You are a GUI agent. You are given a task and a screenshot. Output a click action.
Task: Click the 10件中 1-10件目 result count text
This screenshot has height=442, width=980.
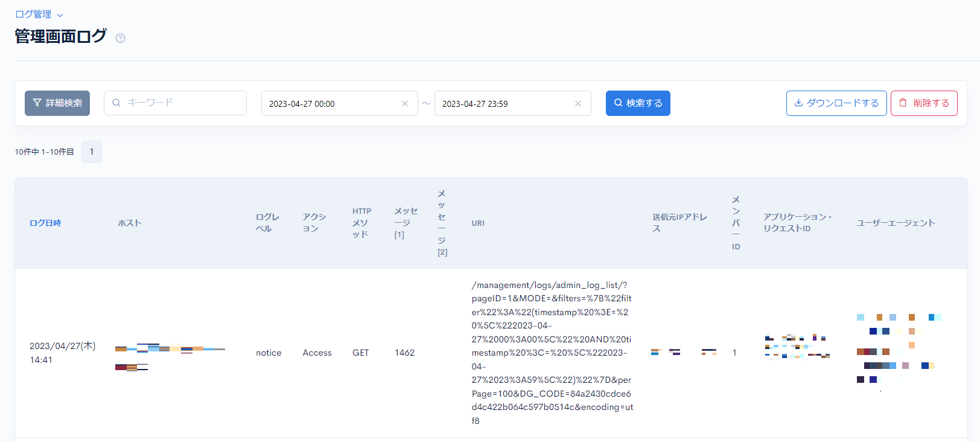tap(44, 152)
